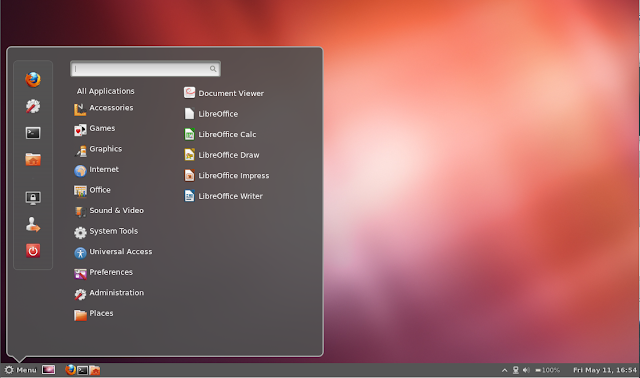Image resolution: width=640 pixels, height=378 pixels.
Task: Launch the LibreOffice start center entry
Action: (x=211, y=114)
